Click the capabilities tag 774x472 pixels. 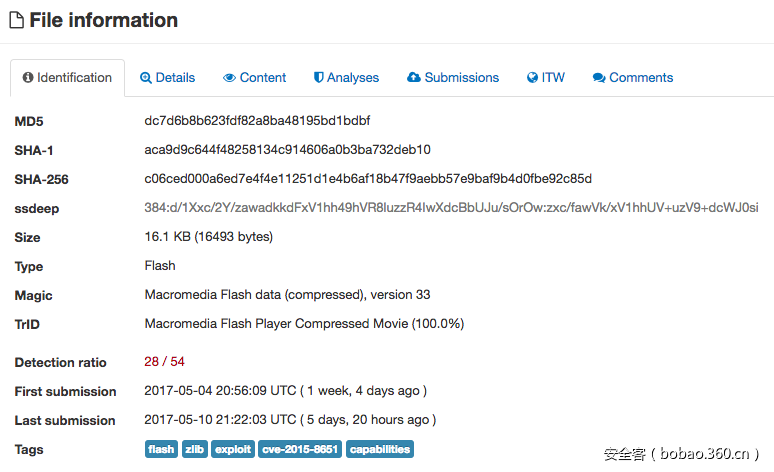coord(379,450)
